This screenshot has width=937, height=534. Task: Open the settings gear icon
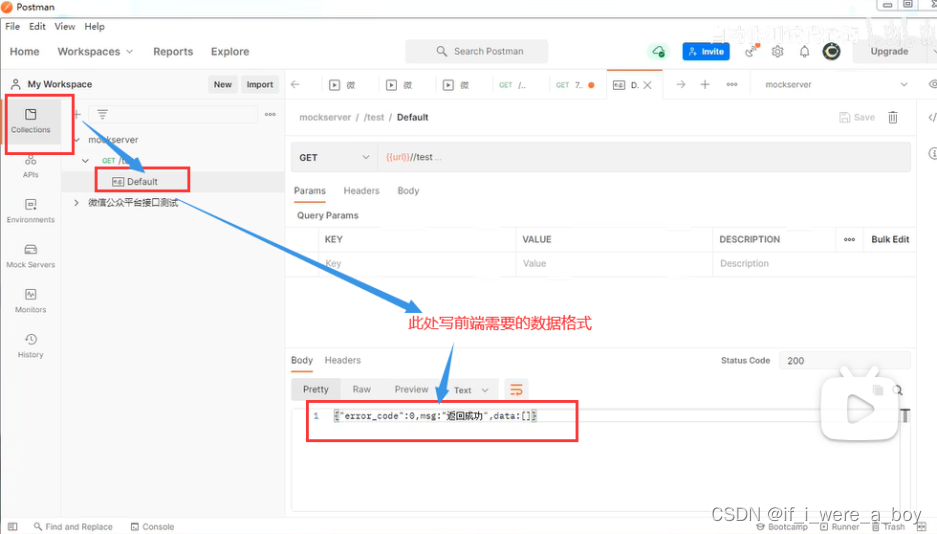tap(777, 52)
